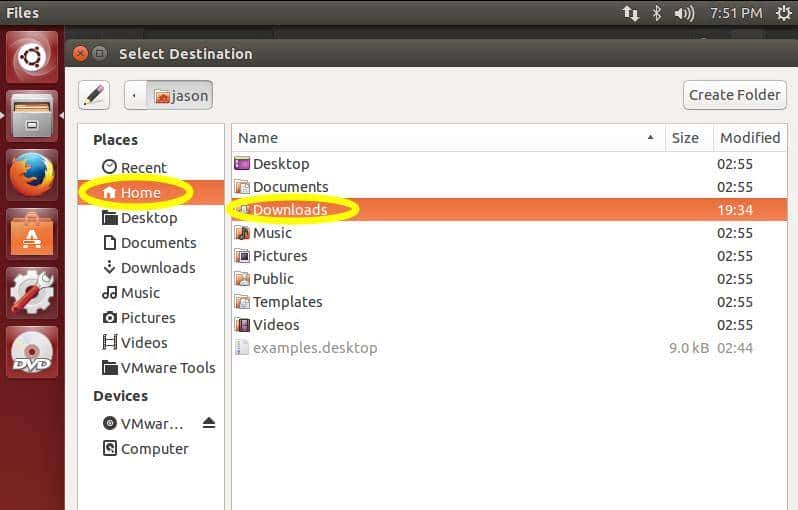The width and height of the screenshot is (798, 510).
Task: Sort by the Name column header
Action: [448, 138]
